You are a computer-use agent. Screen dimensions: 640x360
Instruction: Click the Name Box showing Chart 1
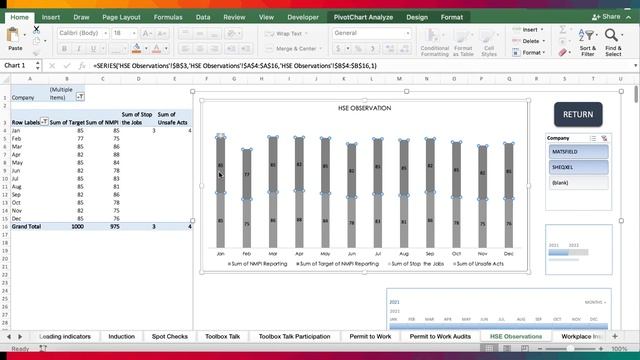click(18, 65)
